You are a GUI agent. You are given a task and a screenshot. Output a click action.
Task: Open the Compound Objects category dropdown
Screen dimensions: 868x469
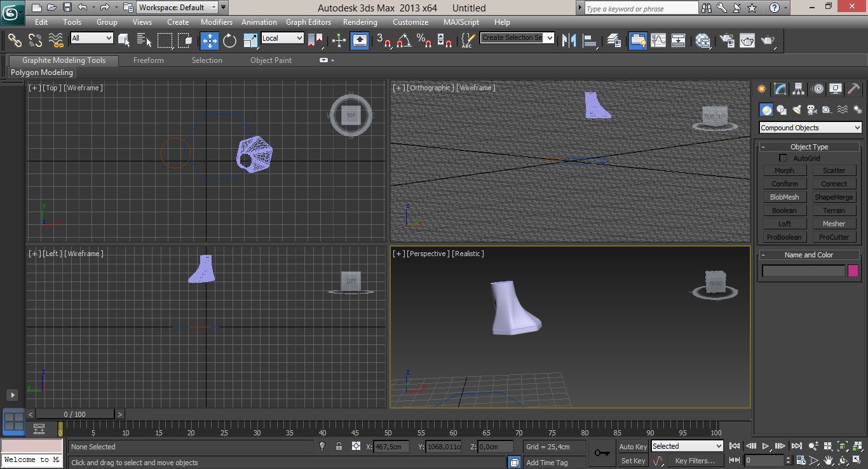pos(811,128)
